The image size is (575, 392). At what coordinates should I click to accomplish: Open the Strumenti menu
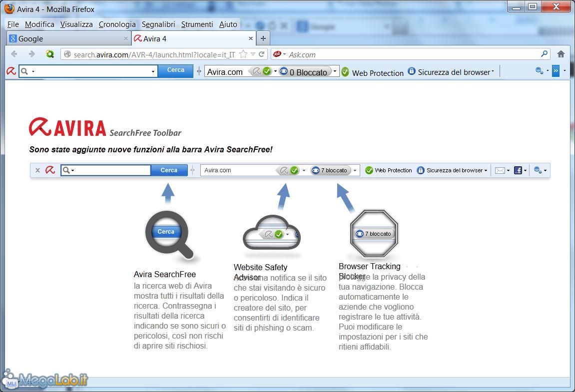(197, 24)
